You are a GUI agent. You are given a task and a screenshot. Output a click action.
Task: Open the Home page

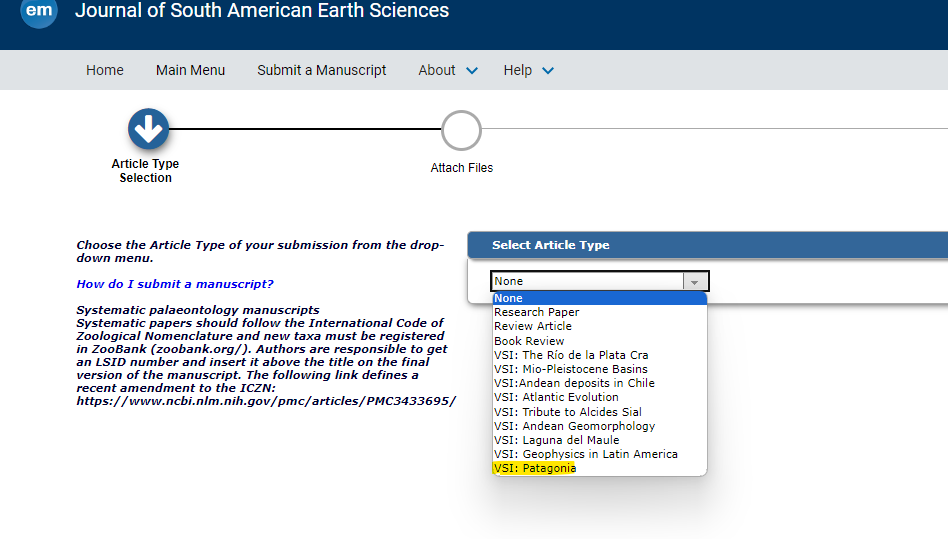105,70
